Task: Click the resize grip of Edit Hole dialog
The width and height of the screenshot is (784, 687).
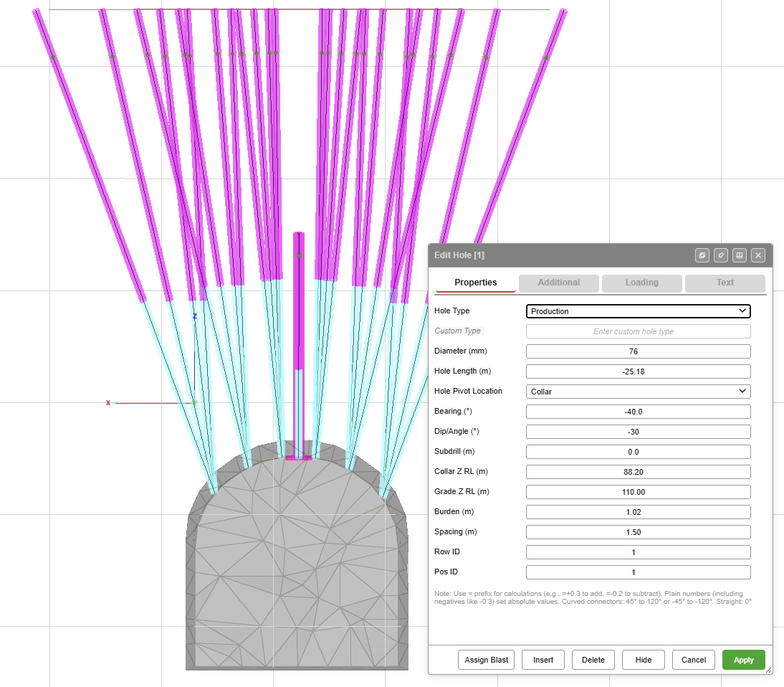Action: click(769, 671)
